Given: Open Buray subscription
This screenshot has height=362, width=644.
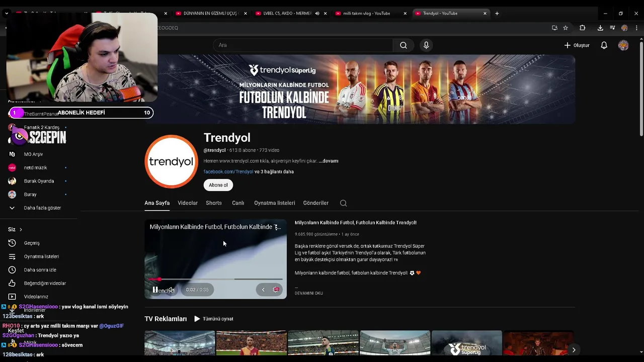Looking at the screenshot, I should 30,195.
